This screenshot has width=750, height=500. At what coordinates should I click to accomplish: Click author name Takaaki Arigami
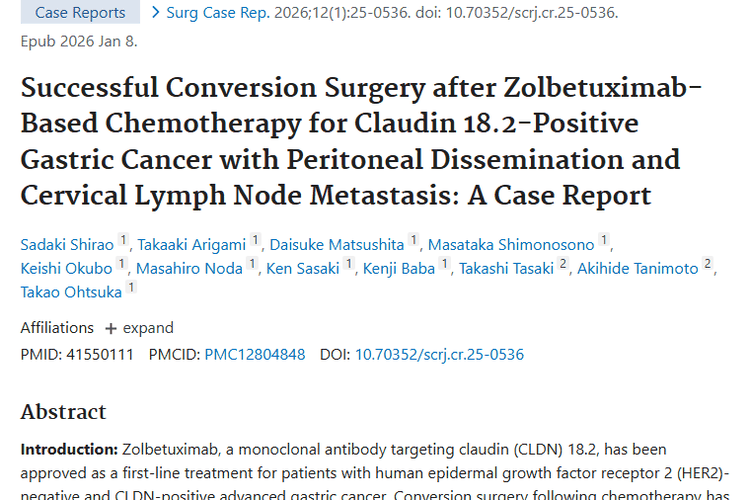(191, 244)
